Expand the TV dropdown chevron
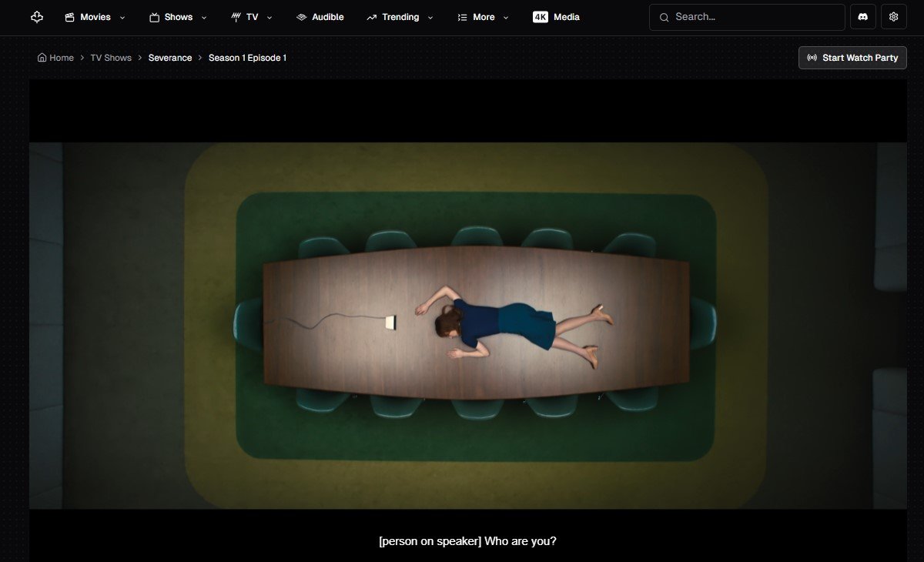 (x=269, y=18)
